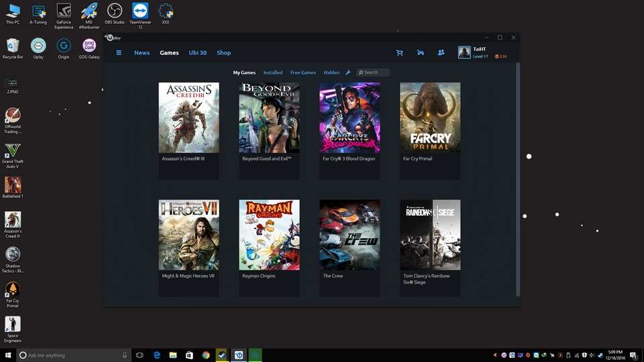Select the GOG Galaxy desktop shortcut
Image resolution: width=644 pixels, height=362 pixels.
(x=89, y=49)
